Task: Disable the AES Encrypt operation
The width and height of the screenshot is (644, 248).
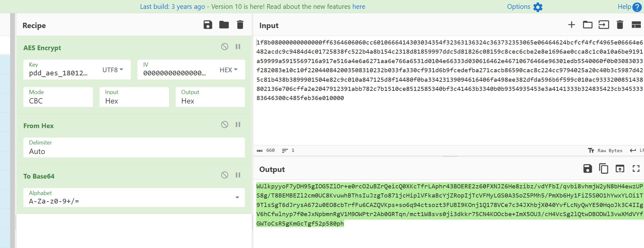Action: (225, 47)
